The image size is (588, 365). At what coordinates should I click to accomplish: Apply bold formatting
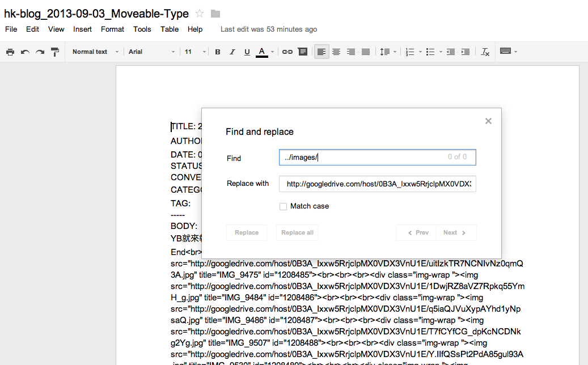(x=217, y=52)
